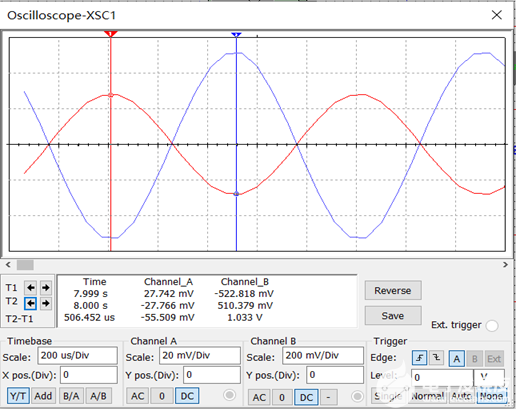Move T1 cursor left with arrow

pyautogui.click(x=31, y=287)
